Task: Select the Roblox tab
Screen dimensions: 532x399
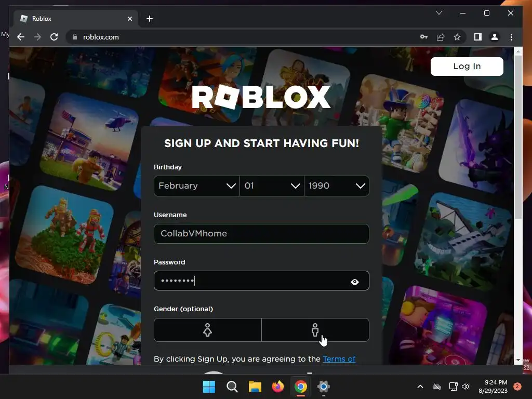Action: 76,19
